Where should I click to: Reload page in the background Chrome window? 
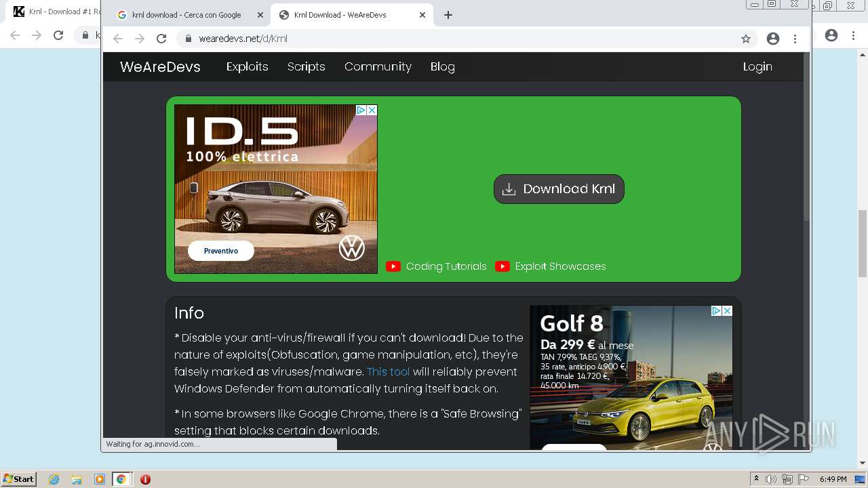coord(58,35)
